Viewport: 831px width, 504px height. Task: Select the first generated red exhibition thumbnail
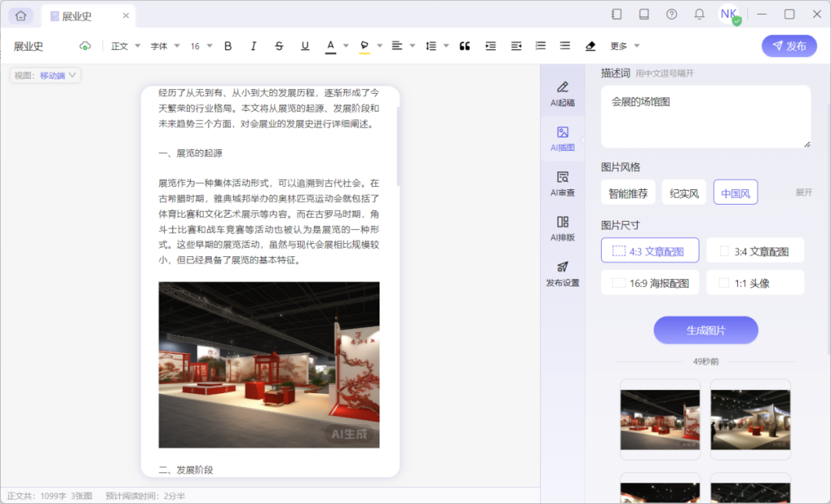[x=660, y=419]
